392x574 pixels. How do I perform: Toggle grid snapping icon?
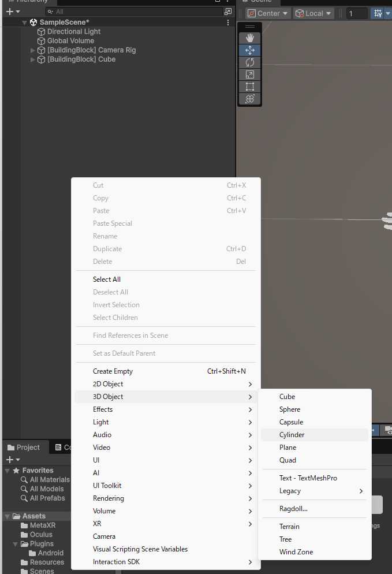pyautogui.click(x=378, y=13)
